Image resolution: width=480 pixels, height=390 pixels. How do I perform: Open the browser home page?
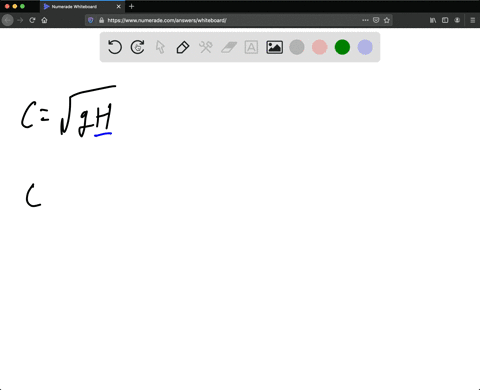(x=44, y=20)
